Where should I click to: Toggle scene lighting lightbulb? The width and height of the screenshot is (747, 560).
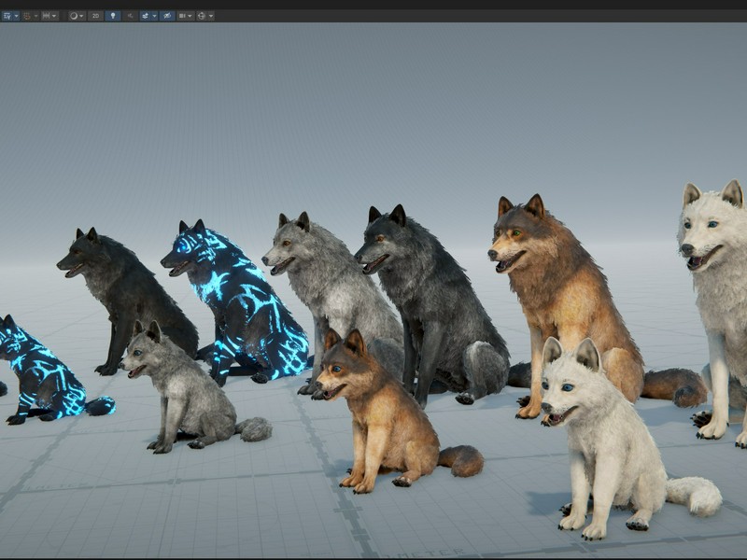click(x=113, y=16)
